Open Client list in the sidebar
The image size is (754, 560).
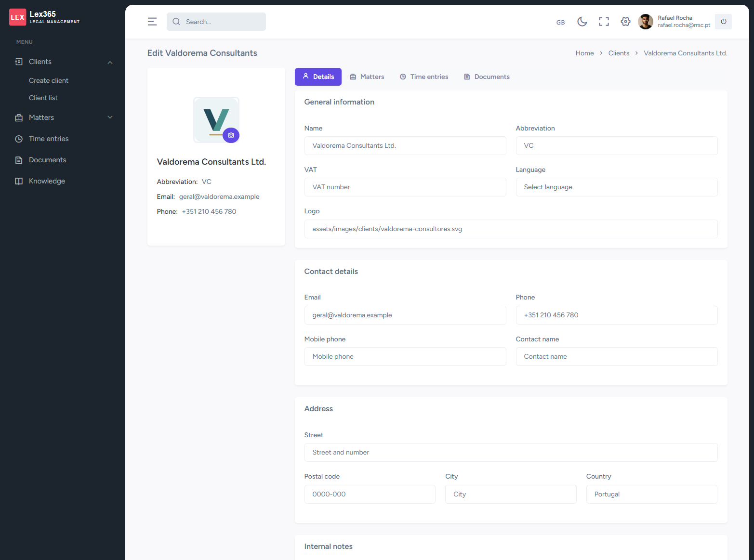(x=43, y=98)
